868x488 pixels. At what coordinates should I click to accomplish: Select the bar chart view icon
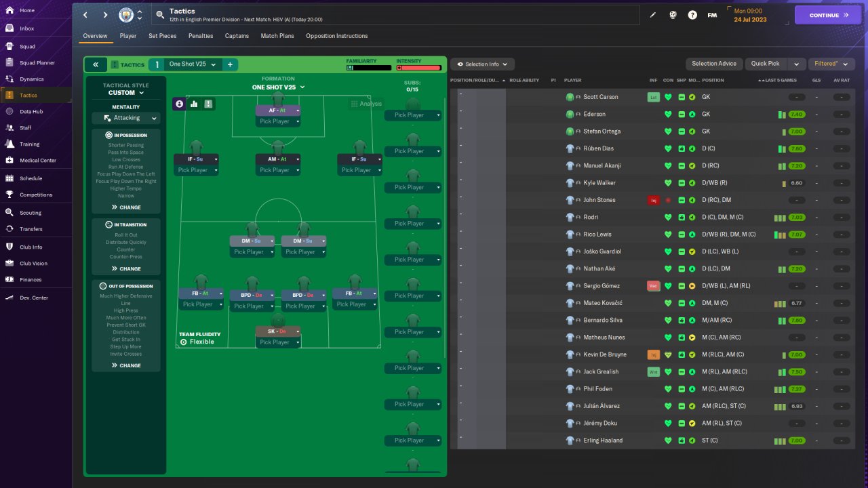point(194,104)
